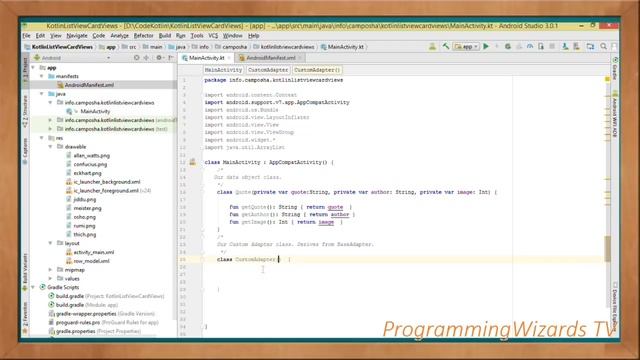
Task: Collapse the drawable folder node
Action: pyautogui.click(x=50, y=147)
